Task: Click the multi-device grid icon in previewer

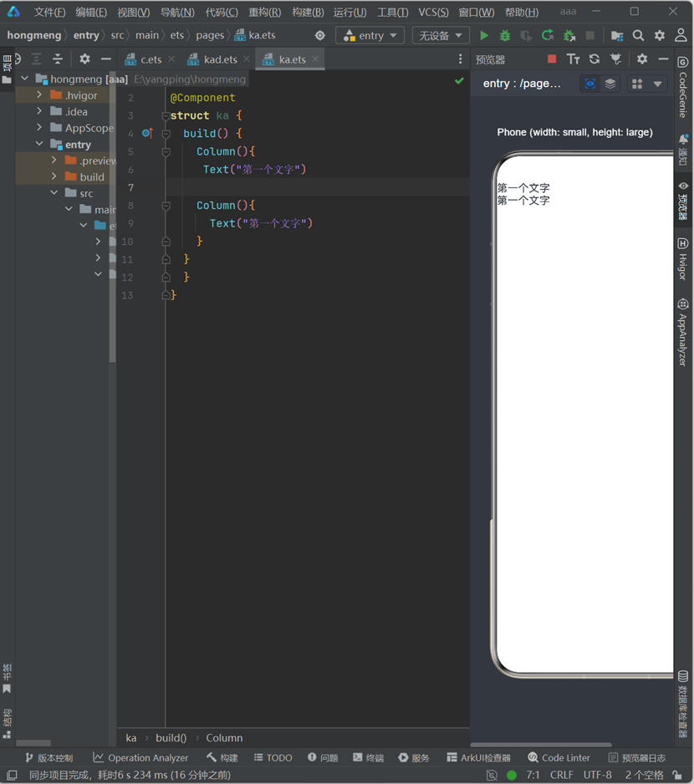Action: pos(637,84)
